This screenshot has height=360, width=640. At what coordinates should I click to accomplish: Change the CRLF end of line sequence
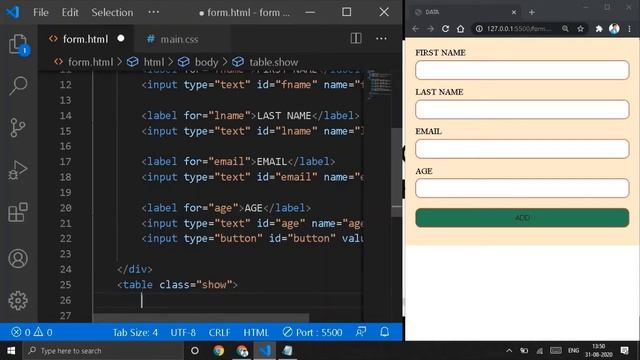219,332
